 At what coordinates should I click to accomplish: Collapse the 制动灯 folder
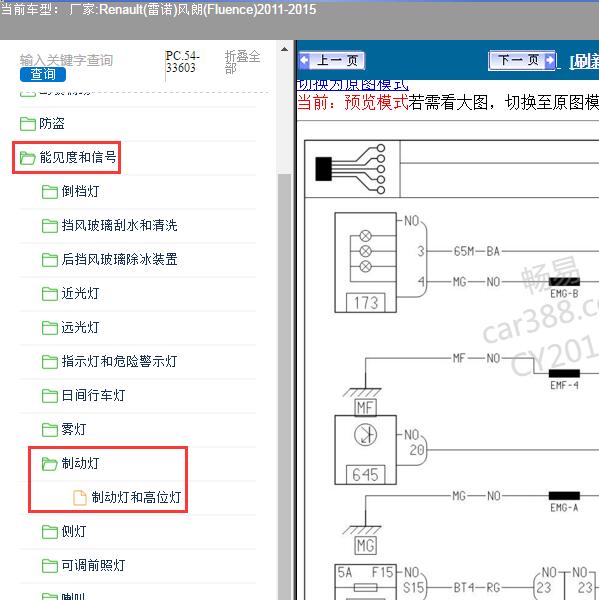coord(80,463)
